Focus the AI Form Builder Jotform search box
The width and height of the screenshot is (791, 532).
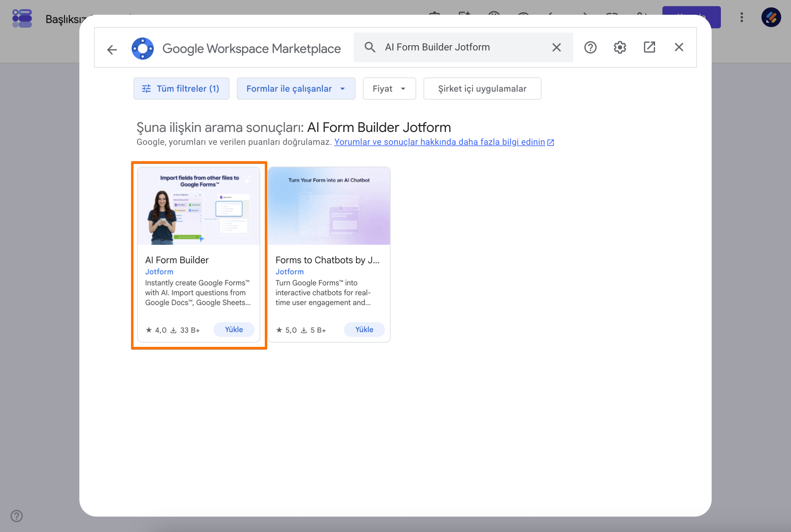(464, 47)
